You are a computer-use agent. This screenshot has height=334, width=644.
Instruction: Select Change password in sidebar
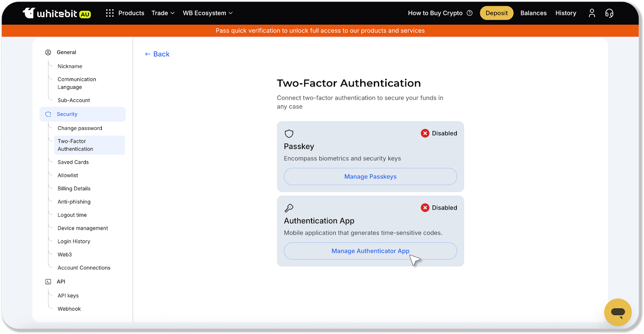(x=80, y=128)
